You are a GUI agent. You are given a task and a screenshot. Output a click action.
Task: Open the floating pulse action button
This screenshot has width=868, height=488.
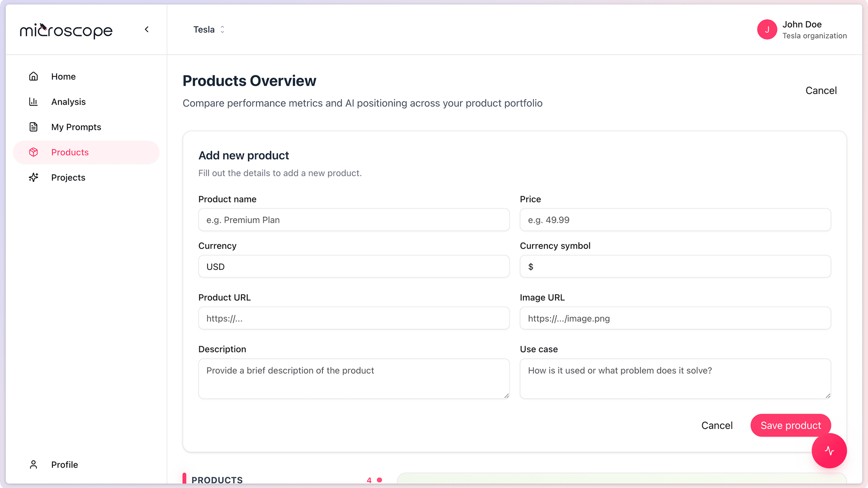click(x=829, y=451)
